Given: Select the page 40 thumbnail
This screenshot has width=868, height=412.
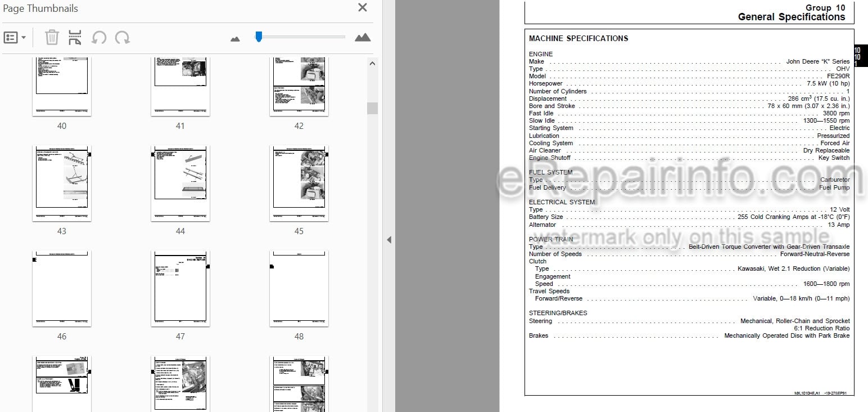Looking at the screenshot, I should tap(62, 87).
